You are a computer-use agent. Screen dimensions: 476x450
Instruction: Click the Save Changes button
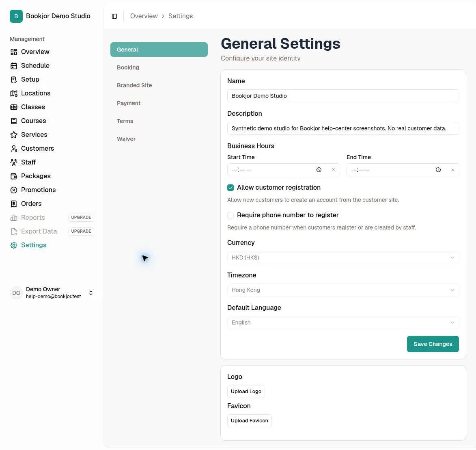click(x=433, y=344)
